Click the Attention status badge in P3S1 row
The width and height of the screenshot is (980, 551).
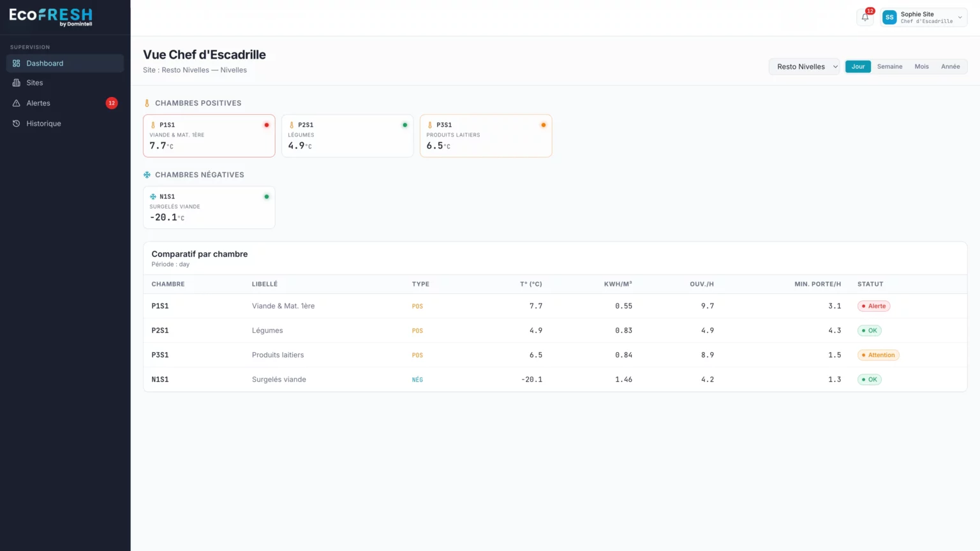[x=878, y=355]
